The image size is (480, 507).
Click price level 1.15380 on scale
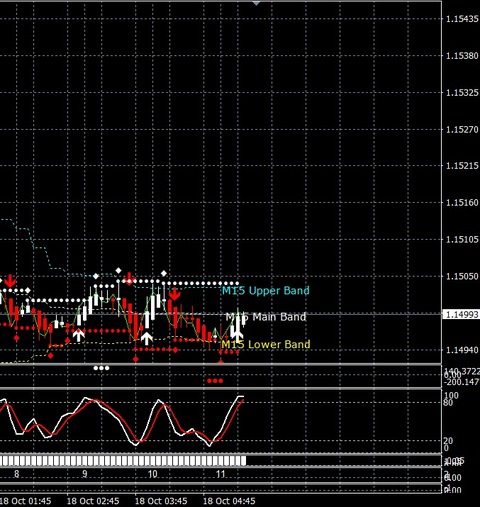(462, 56)
